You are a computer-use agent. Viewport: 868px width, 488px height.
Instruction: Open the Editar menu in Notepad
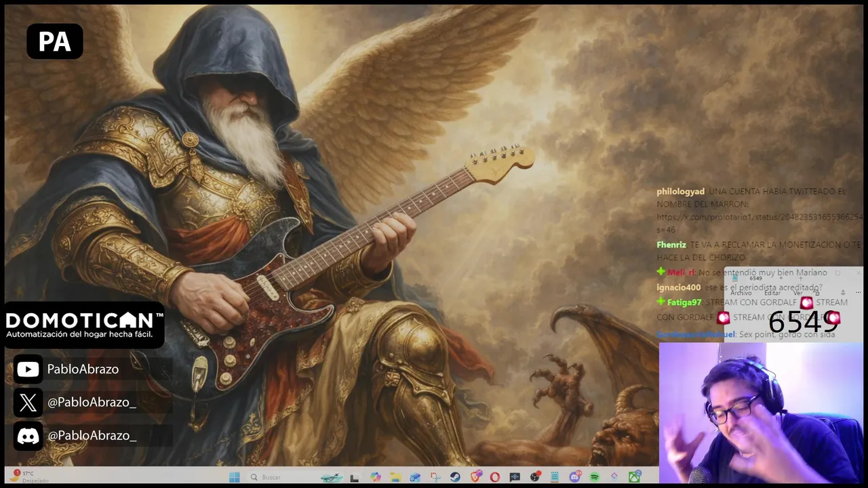click(772, 293)
